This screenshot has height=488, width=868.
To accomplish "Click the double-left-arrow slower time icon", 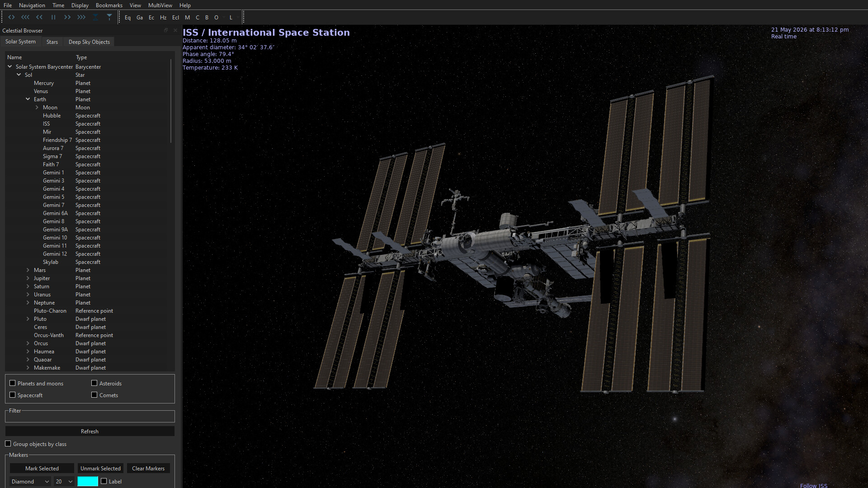I will (39, 17).
